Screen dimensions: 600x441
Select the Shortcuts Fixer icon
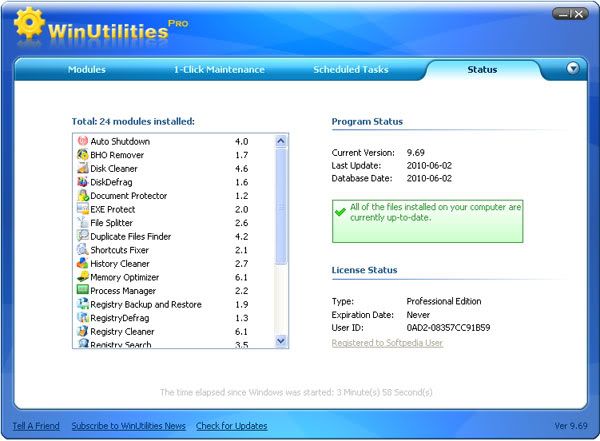[83, 250]
